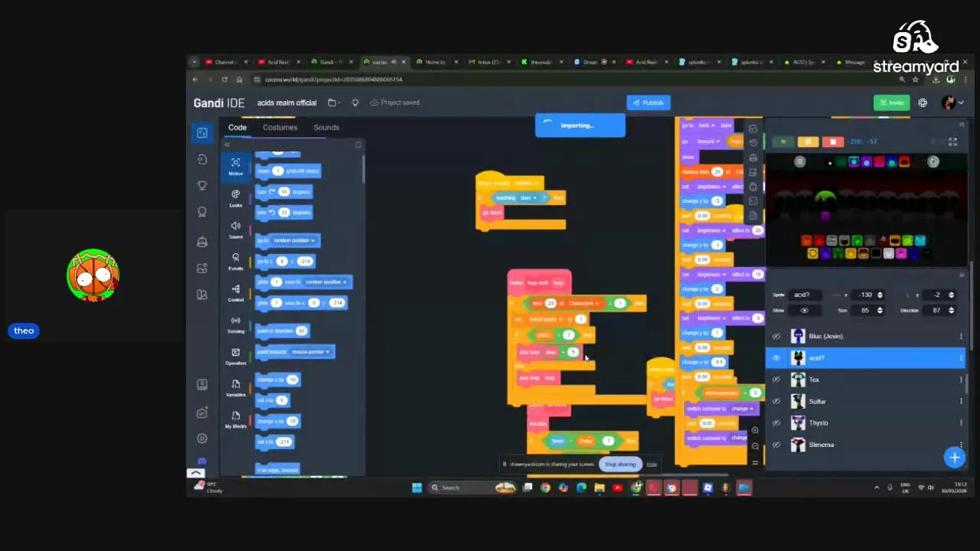The image size is (980, 551).
Task: Open the project folder dropdown in header
Action: click(334, 103)
